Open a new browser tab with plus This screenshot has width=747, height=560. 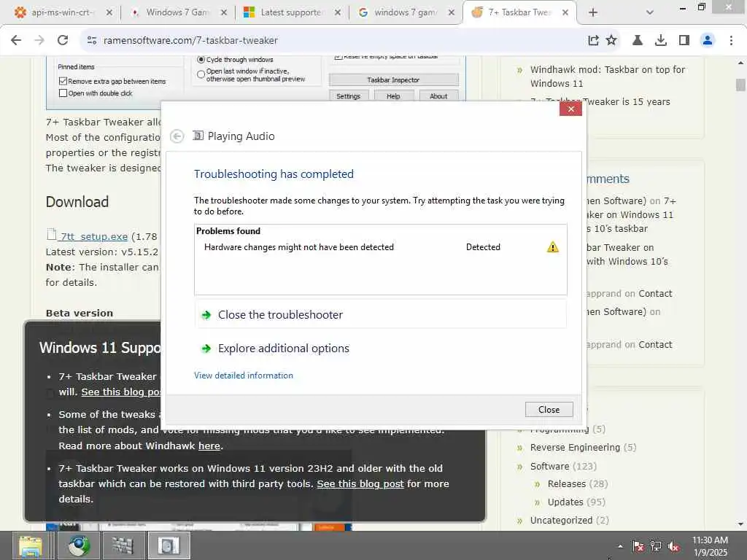coord(593,13)
